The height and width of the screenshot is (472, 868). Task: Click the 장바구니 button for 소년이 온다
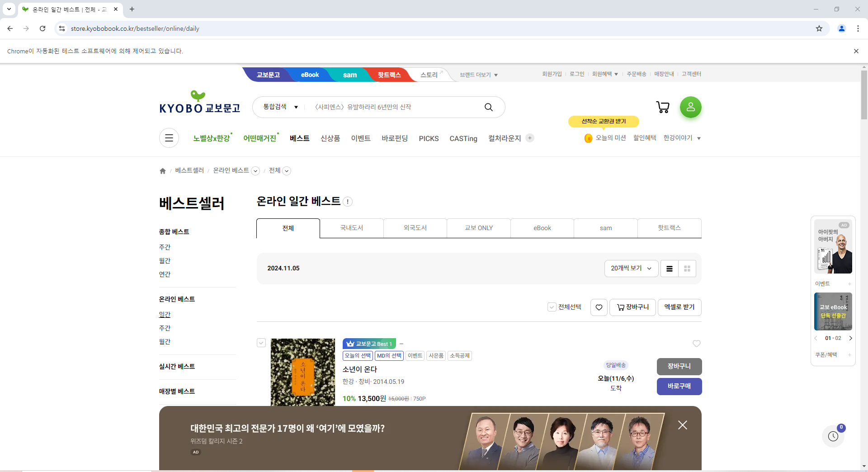pyautogui.click(x=679, y=366)
